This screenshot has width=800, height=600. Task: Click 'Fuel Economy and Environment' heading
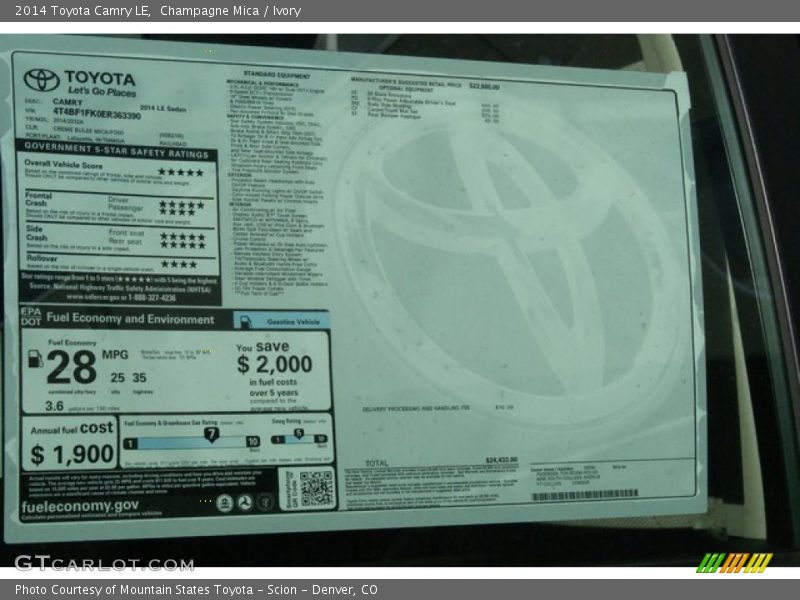coord(131,319)
